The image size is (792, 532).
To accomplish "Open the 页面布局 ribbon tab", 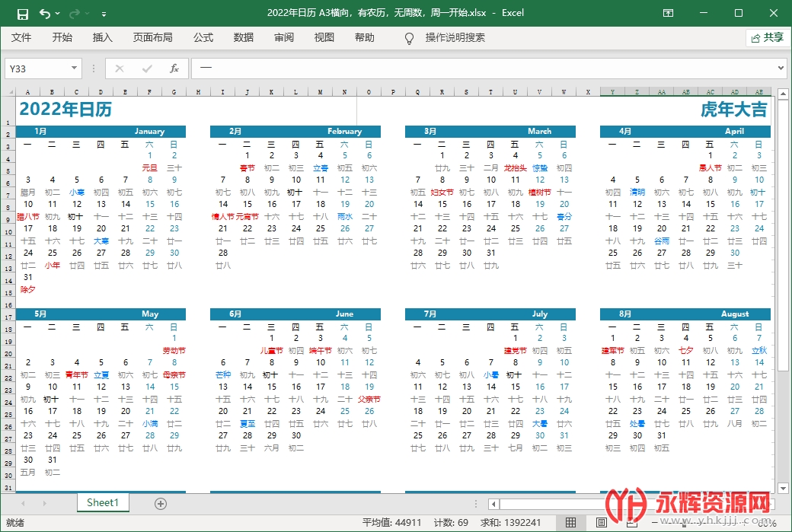I will [152, 37].
